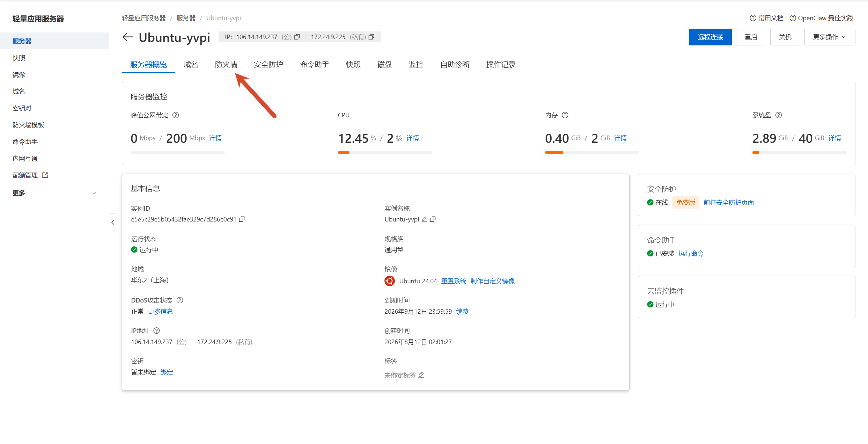The height and width of the screenshot is (444, 868).
Task: Switch to the 防火墙 tab
Action: click(226, 65)
